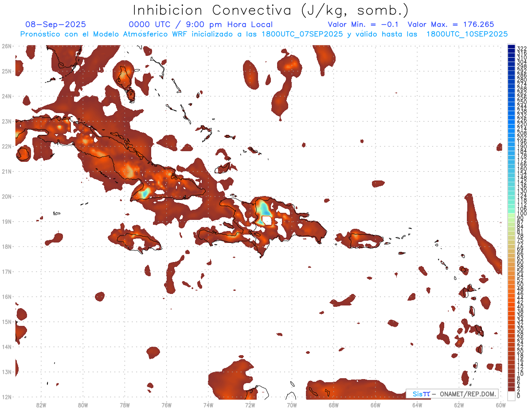
Task: Click the 08-Sep-2025 date label
Action: (x=56, y=25)
